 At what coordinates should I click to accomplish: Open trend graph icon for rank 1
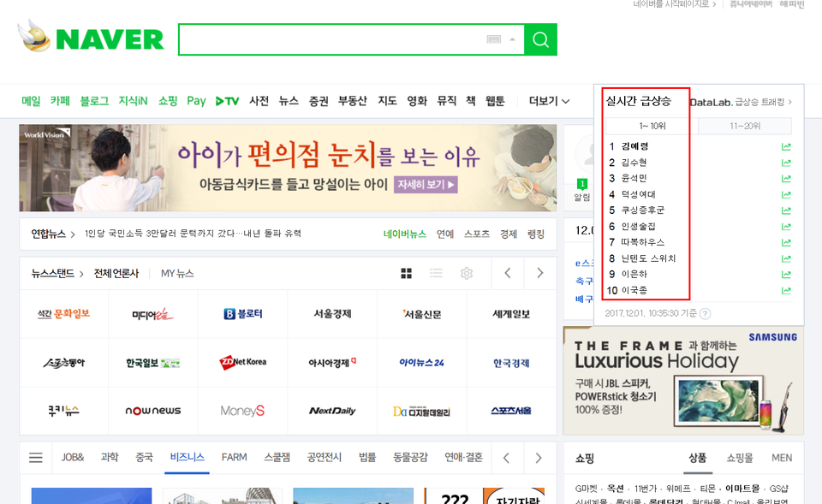point(786,146)
